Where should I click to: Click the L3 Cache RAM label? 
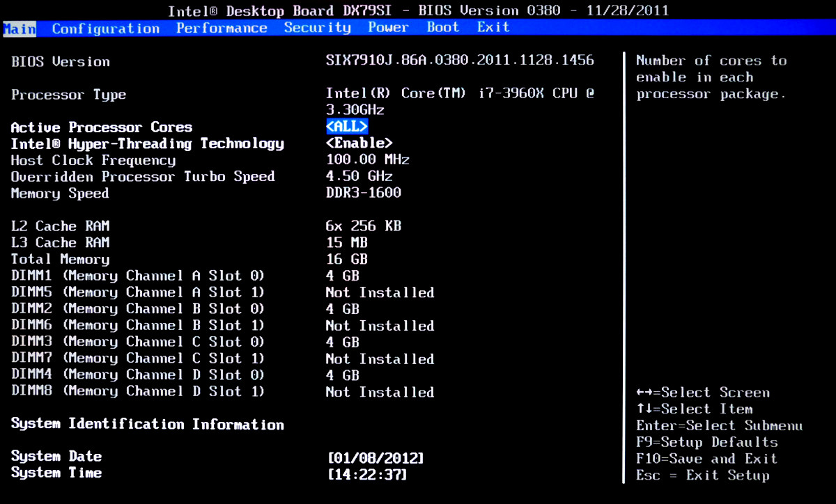click(x=60, y=243)
